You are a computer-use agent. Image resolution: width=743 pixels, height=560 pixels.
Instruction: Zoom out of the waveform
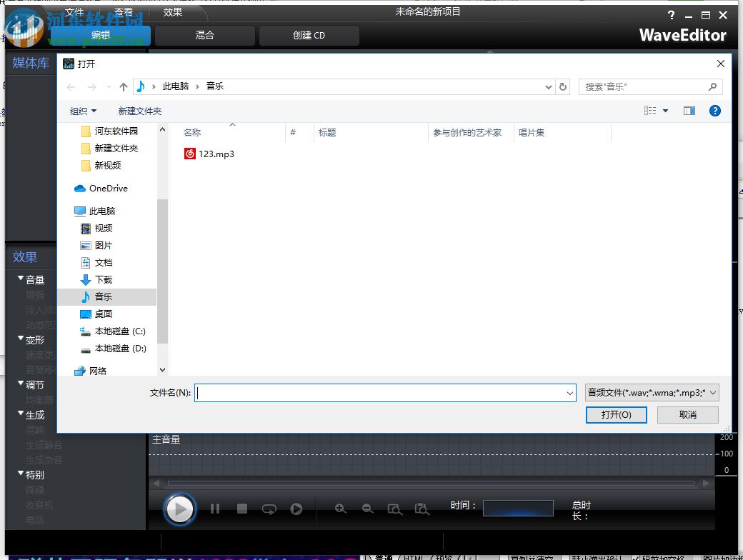coord(367,509)
